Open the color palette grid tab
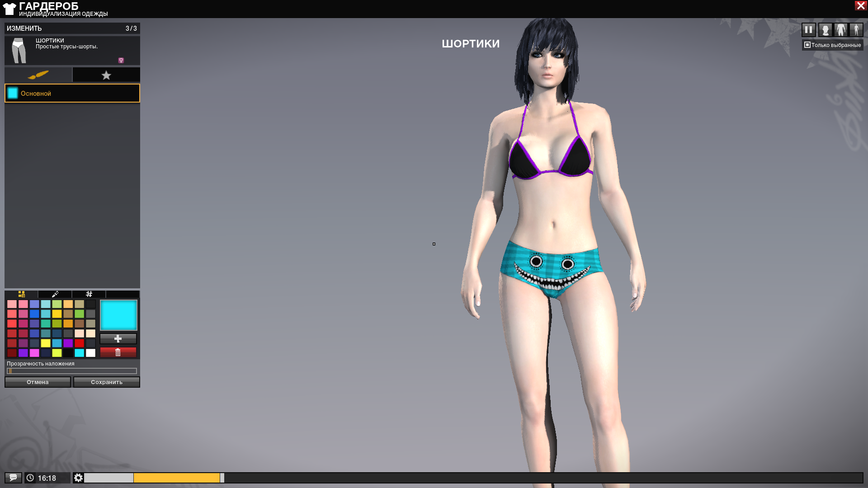Viewport: 868px width, 488px height. coord(21,294)
